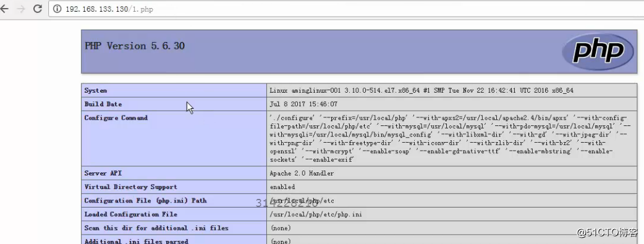Click the 'Jul 8 2017 15:46:07' value
Screen dimensions: 644x244
303,104
